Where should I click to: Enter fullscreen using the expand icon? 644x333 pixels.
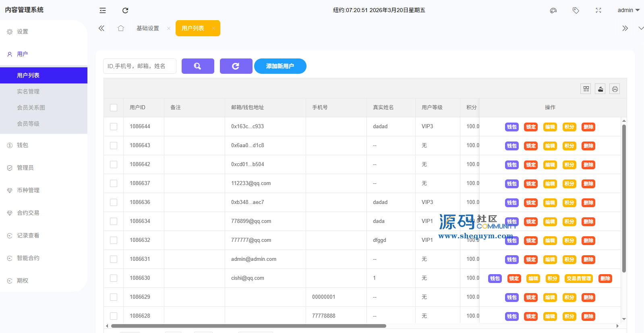598,10
